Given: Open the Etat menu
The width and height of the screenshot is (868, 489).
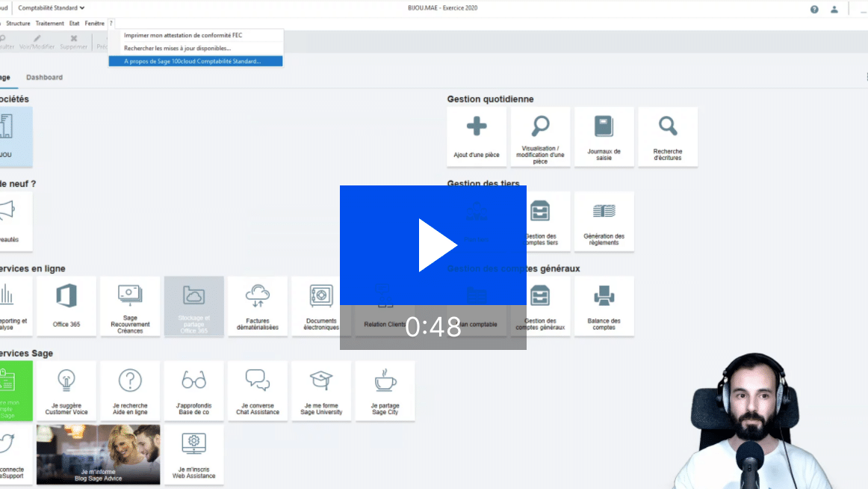Looking at the screenshot, I should click(x=74, y=23).
